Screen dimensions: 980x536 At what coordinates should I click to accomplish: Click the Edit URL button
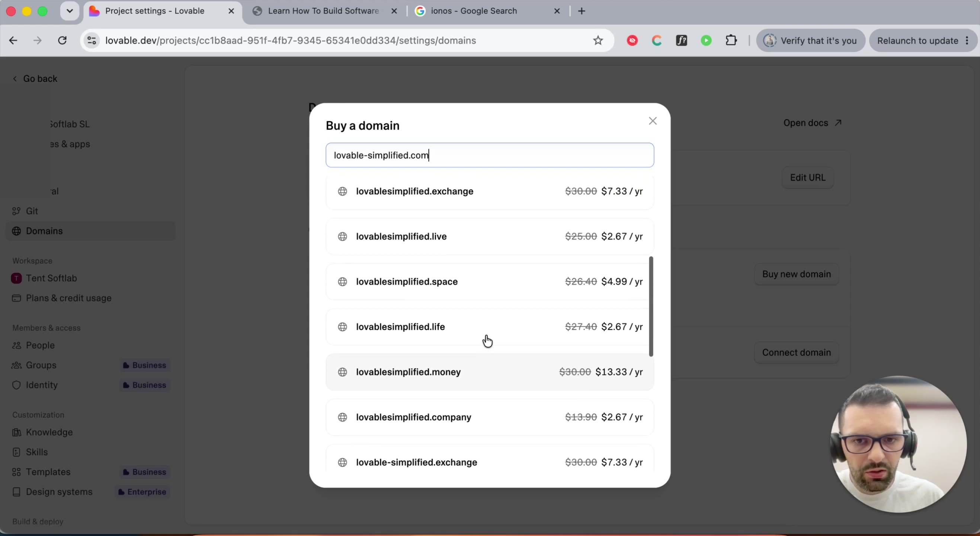(x=808, y=178)
